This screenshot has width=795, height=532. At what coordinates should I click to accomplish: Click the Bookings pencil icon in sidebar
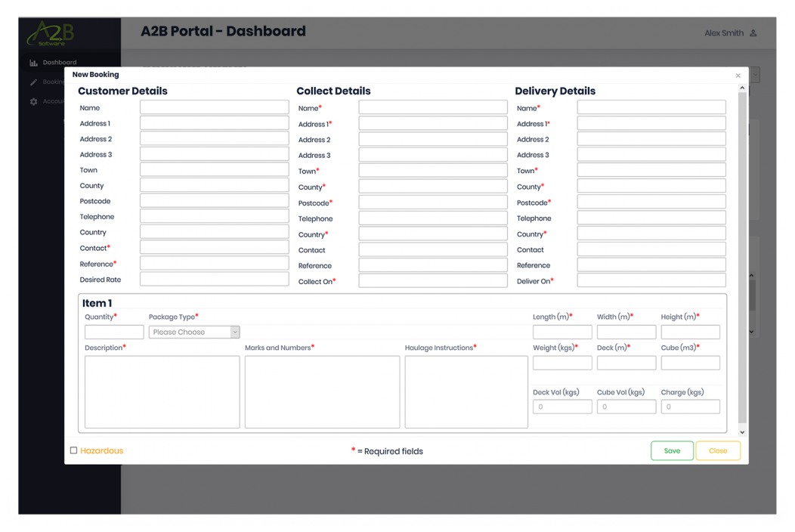click(x=33, y=82)
